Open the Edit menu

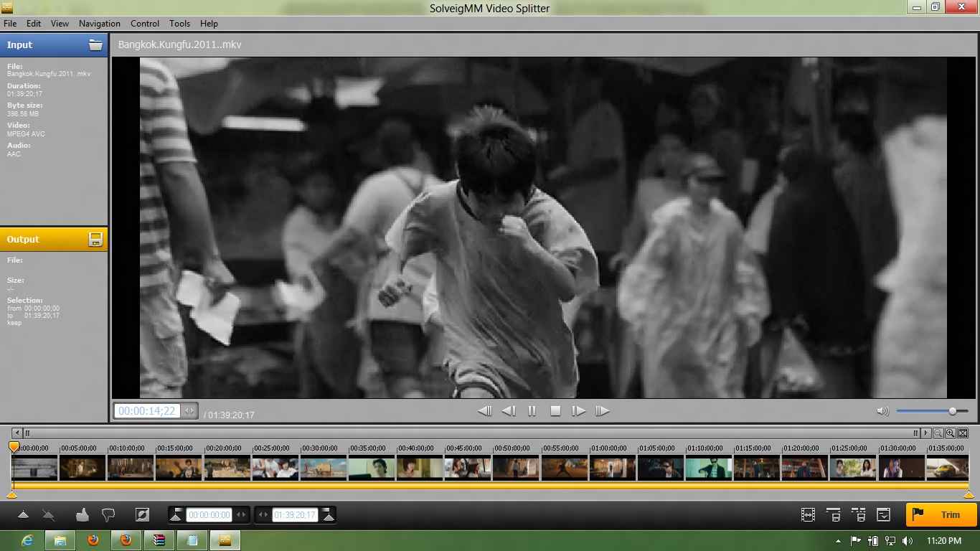(x=34, y=24)
